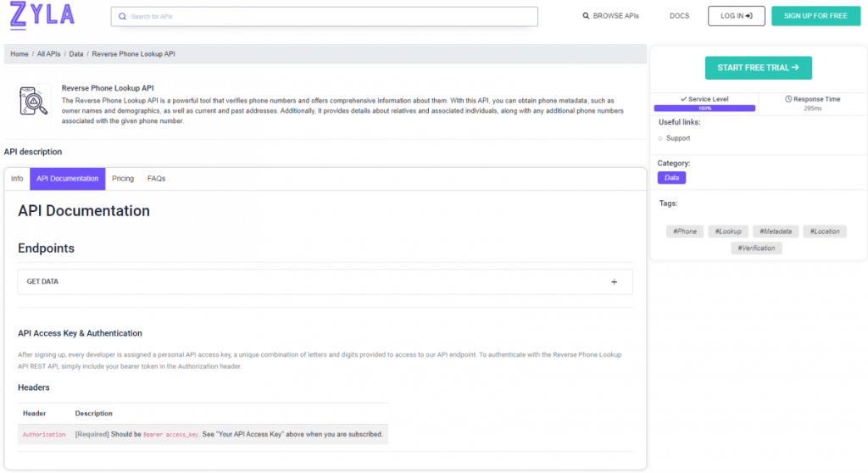The width and height of the screenshot is (868, 473).
Task: Click the LOG IN button
Action: click(x=737, y=16)
